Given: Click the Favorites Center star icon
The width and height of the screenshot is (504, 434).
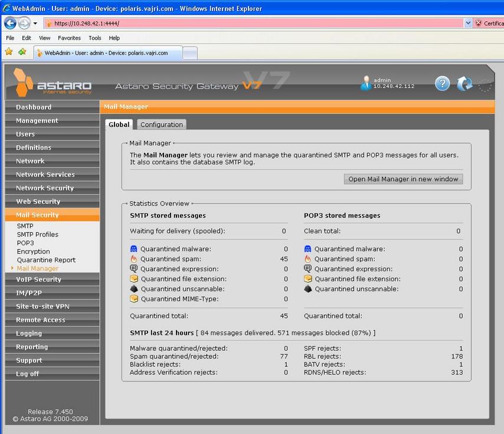Looking at the screenshot, I should (x=9, y=52).
